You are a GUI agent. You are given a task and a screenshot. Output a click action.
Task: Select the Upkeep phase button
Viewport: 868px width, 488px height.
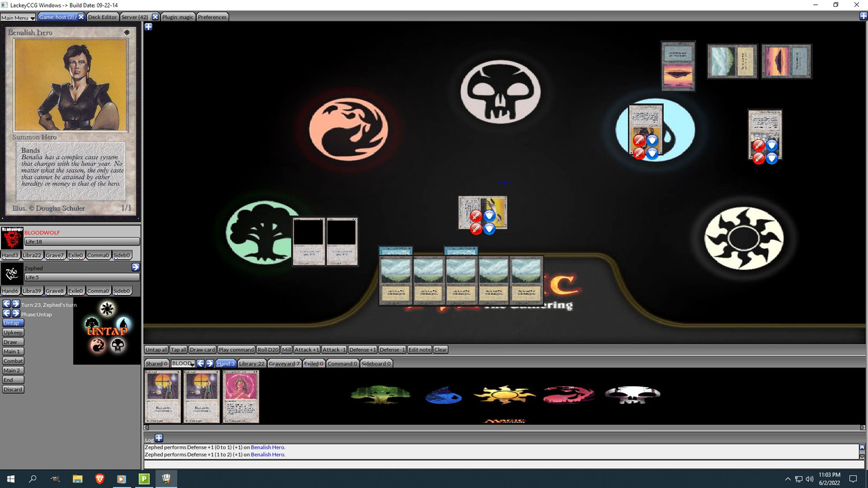[13, 333]
